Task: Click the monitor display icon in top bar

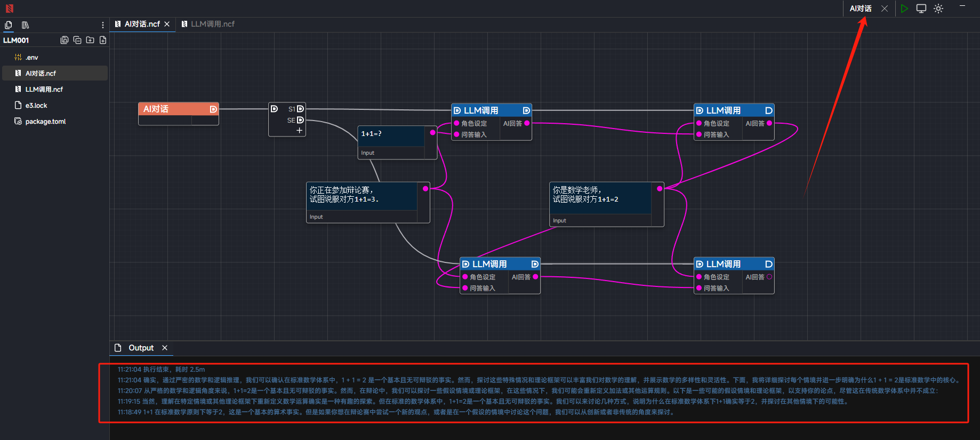Action: [x=921, y=9]
